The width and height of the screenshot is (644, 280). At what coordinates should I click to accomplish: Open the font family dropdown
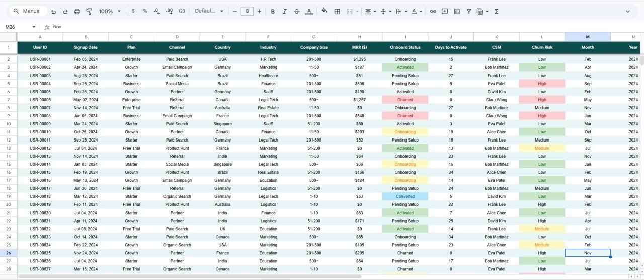209,11
